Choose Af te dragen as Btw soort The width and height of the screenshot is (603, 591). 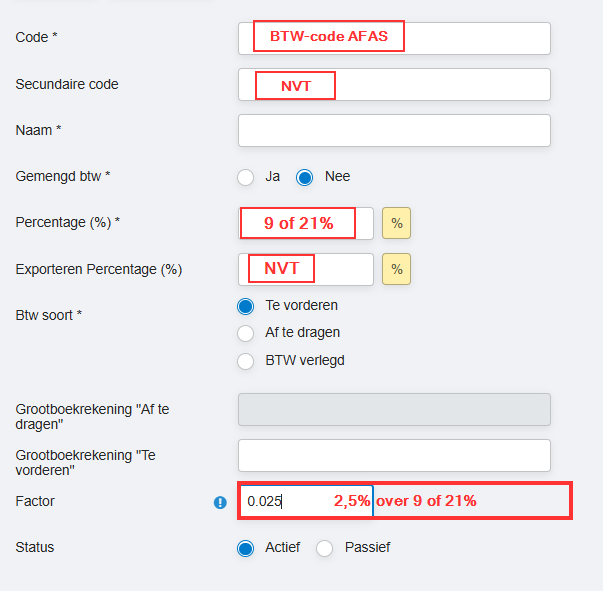tap(245, 333)
